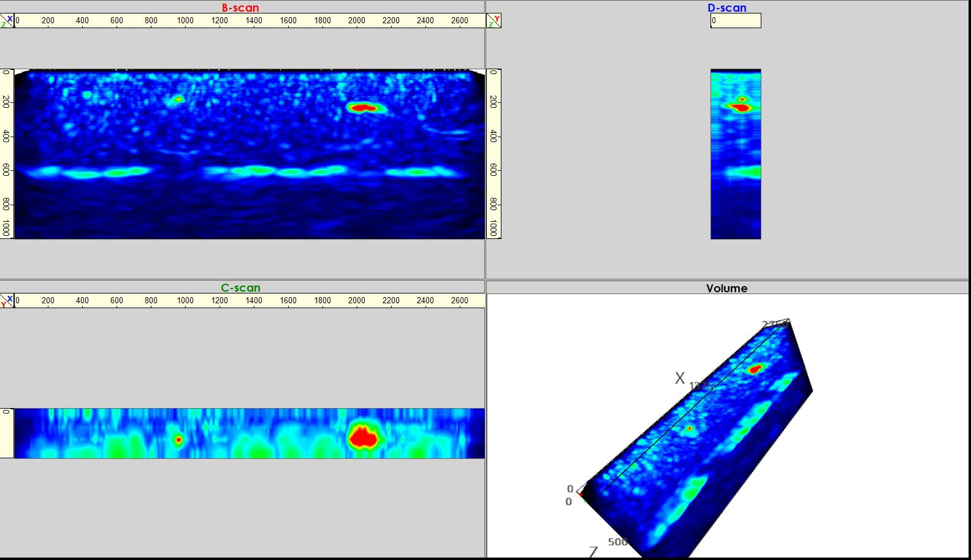Click the large red defect in 3D Volume

coord(755,369)
